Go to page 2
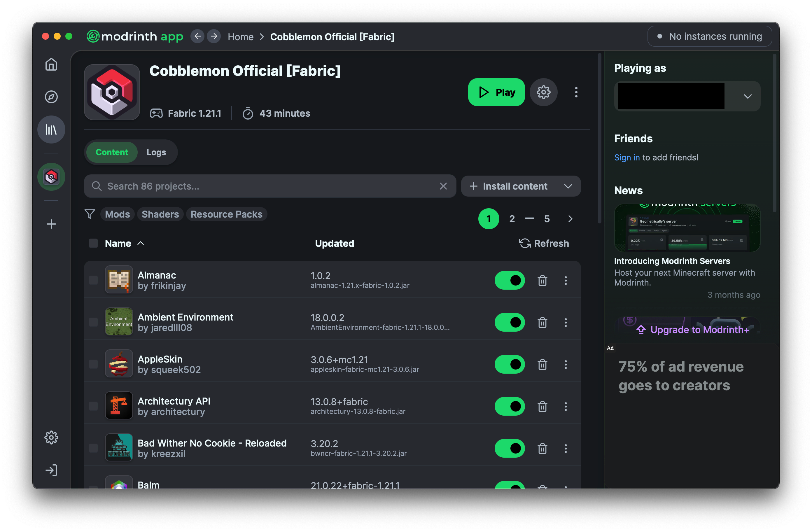The height and width of the screenshot is (532, 812). [512, 219]
